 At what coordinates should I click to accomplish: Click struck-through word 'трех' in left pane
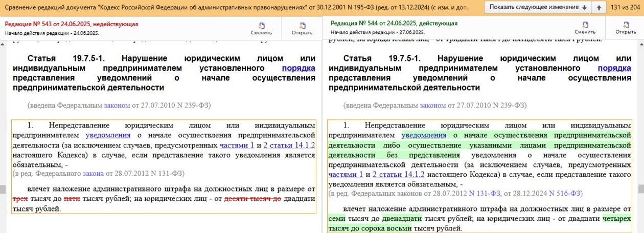(x=20, y=199)
